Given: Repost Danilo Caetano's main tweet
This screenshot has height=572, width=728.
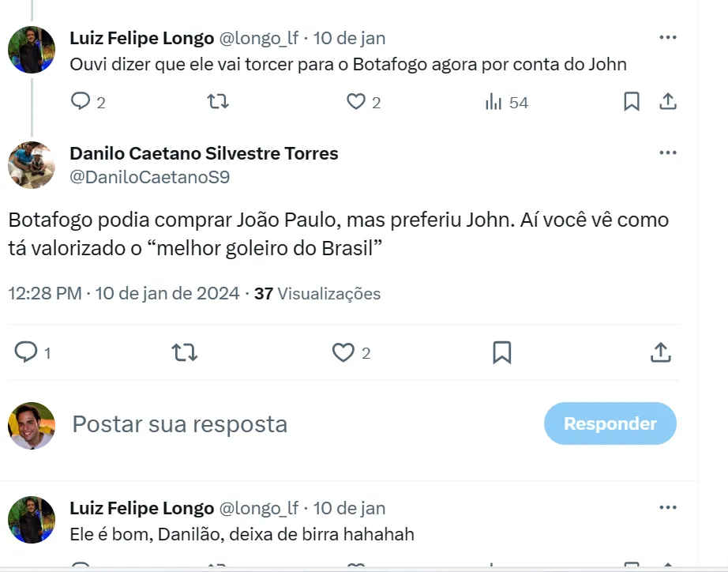Looking at the screenshot, I should pyautogui.click(x=185, y=352).
